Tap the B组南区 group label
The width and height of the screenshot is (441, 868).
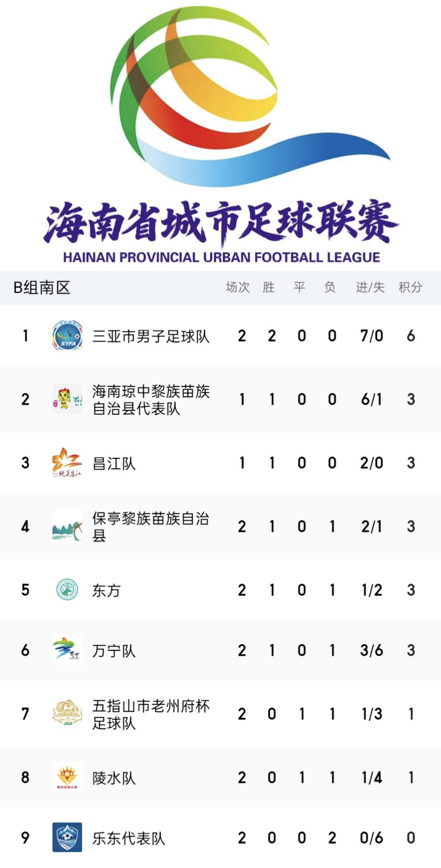(x=42, y=287)
